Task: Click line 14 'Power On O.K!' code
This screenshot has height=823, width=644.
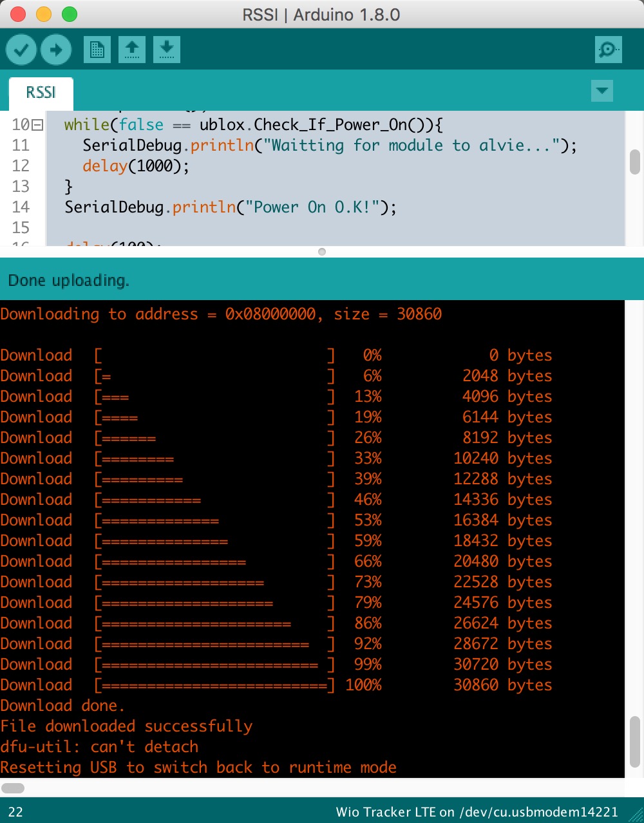Action: tap(231, 207)
